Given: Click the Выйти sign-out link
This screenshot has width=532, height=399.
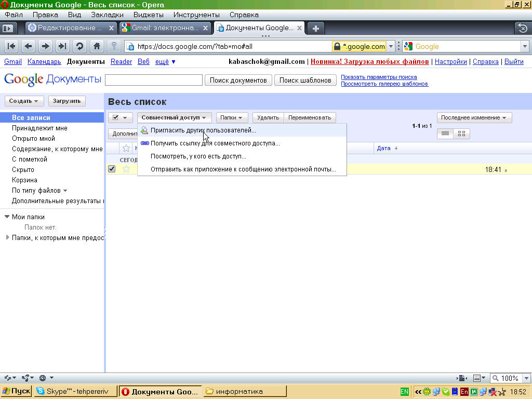Looking at the screenshot, I should point(514,62).
